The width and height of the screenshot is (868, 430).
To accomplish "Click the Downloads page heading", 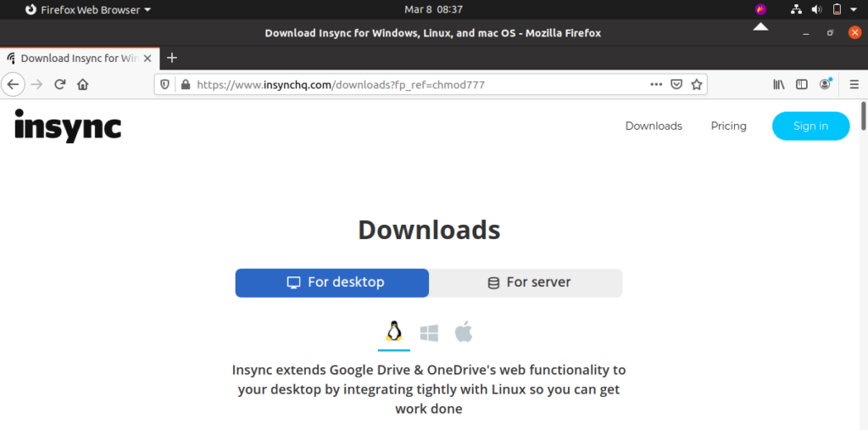I will coord(429,229).
